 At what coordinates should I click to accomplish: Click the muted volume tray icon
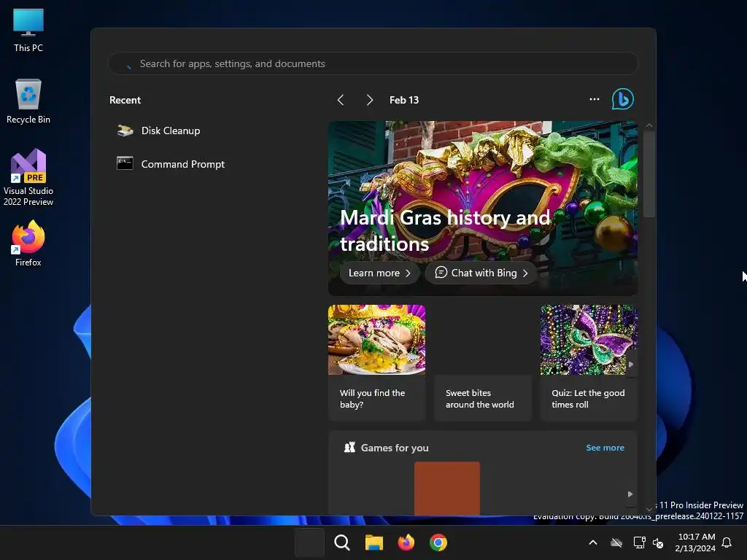658,542
